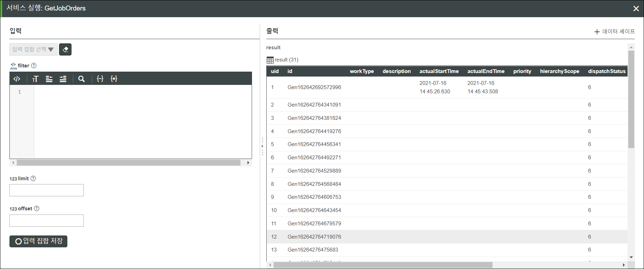This screenshot has height=269, width=644.
Task: Select row Gen162642764456341
Action: (447, 144)
